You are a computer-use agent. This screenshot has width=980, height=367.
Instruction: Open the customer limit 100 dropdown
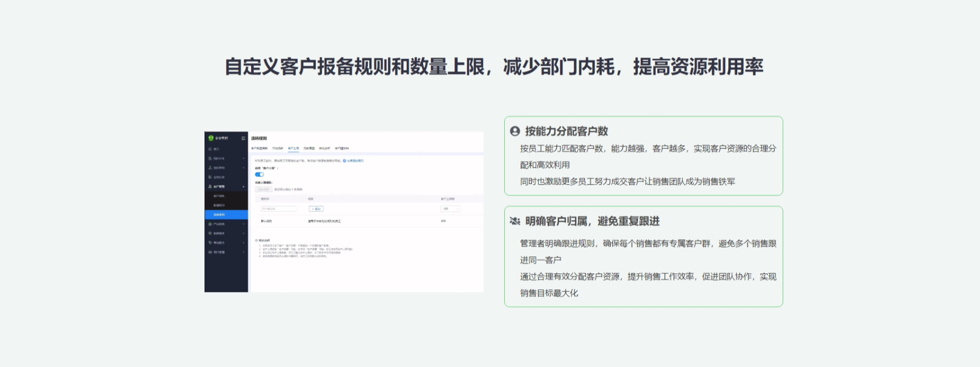(451, 209)
